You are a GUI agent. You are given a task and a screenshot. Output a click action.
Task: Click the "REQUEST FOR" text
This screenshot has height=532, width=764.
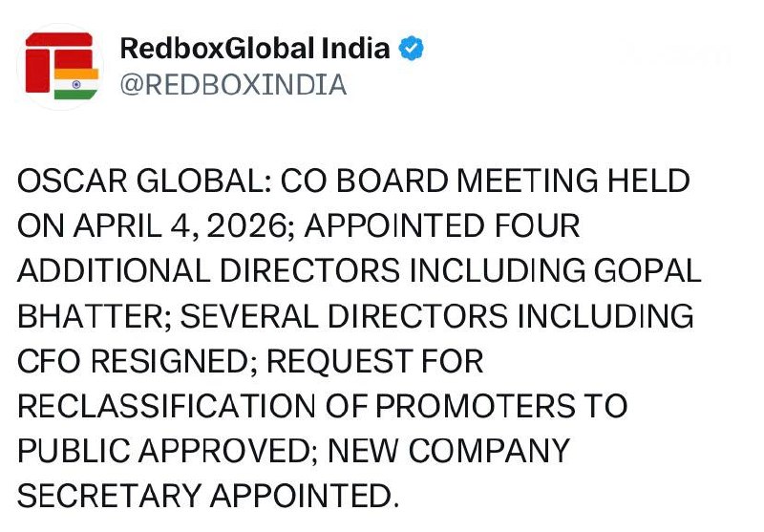pyautogui.click(x=374, y=360)
